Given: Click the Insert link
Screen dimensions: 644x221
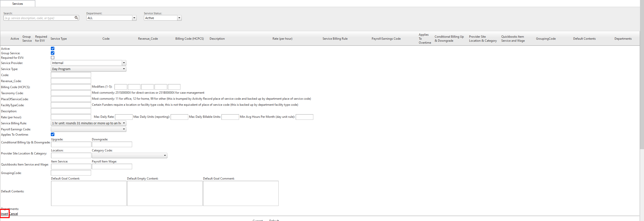Looking at the screenshot, I should (x=4, y=214).
